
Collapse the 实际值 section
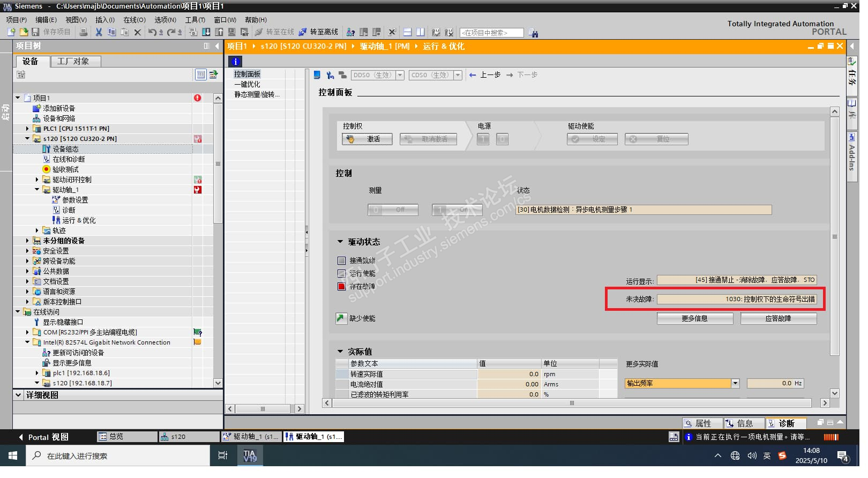point(340,352)
